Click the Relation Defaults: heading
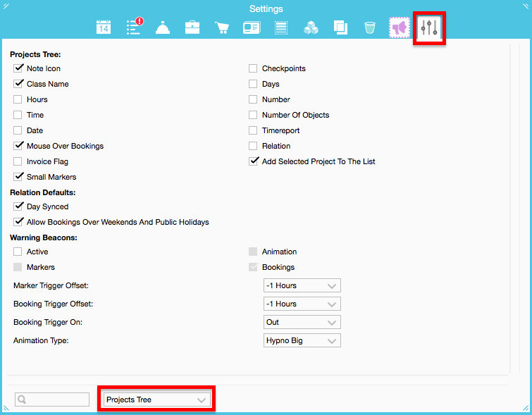Screen dimensions: 532x415 [x=43, y=192]
